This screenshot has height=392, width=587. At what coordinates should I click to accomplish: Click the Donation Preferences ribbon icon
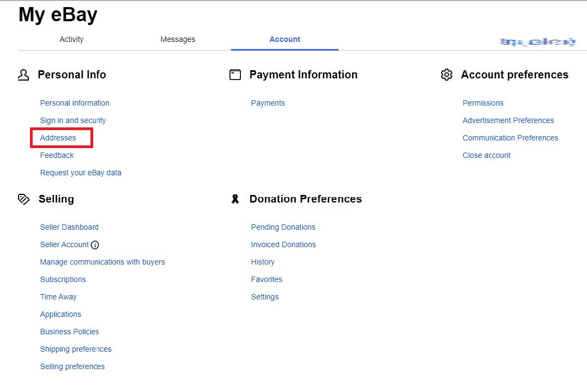[235, 199]
